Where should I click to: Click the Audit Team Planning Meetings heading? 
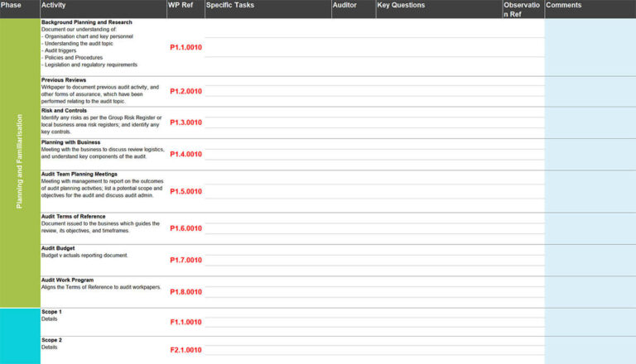[79, 174]
